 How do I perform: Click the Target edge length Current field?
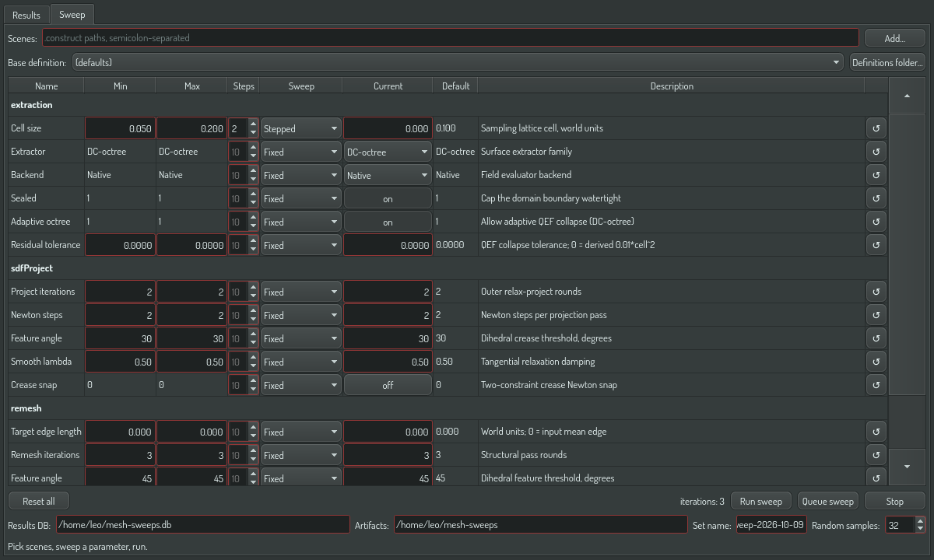pyautogui.click(x=388, y=432)
